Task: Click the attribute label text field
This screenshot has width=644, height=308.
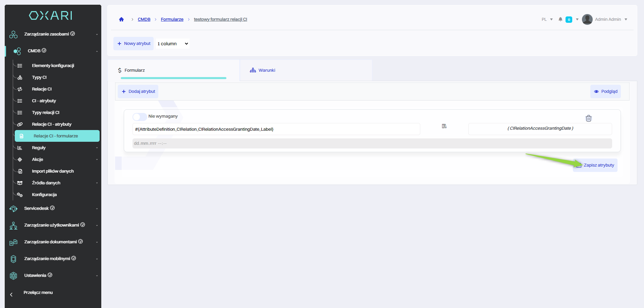Action: (276, 129)
